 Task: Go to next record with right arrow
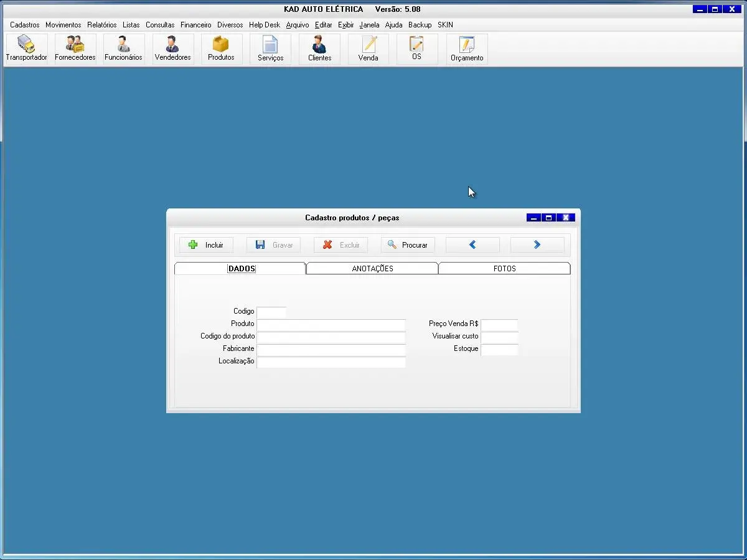pos(537,245)
